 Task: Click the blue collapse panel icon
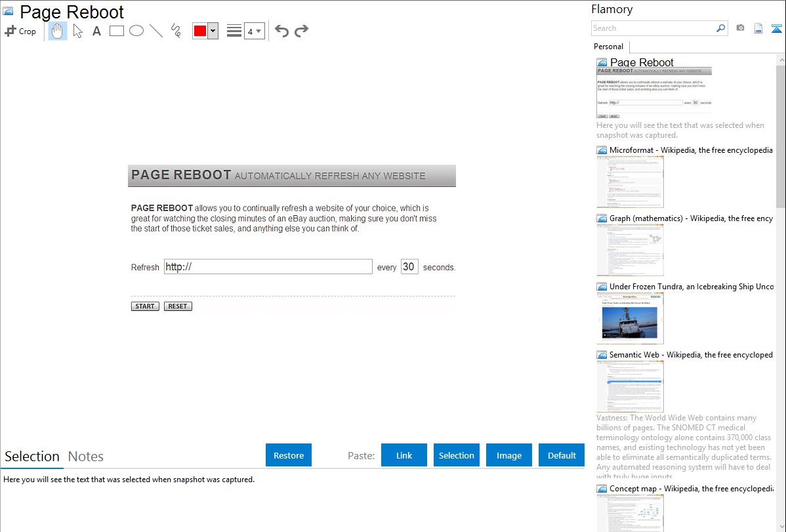(x=776, y=28)
